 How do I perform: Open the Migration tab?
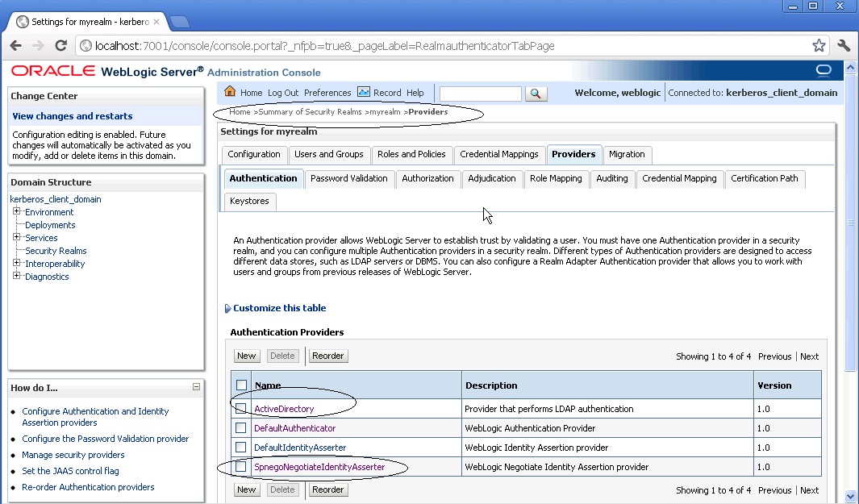click(627, 155)
